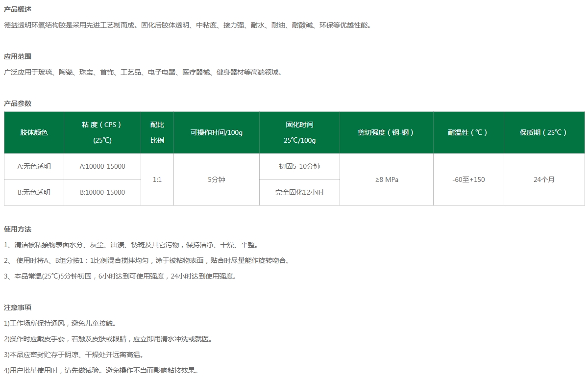Click the A:无色透明 table cell

coord(34,167)
